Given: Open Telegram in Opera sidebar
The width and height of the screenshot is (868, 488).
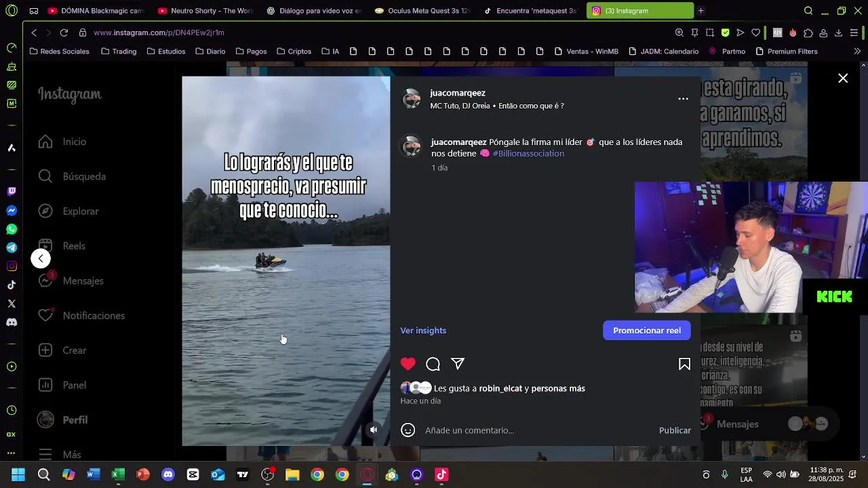Looking at the screenshot, I should (12, 247).
